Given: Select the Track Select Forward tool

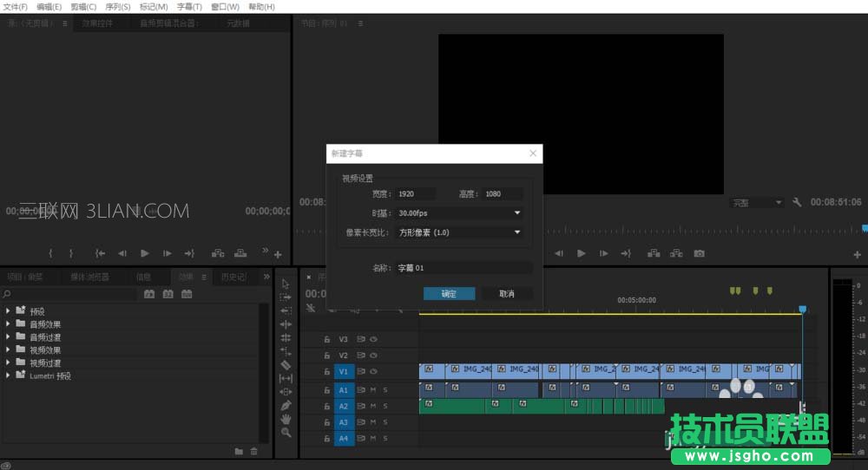Looking at the screenshot, I should (x=286, y=297).
